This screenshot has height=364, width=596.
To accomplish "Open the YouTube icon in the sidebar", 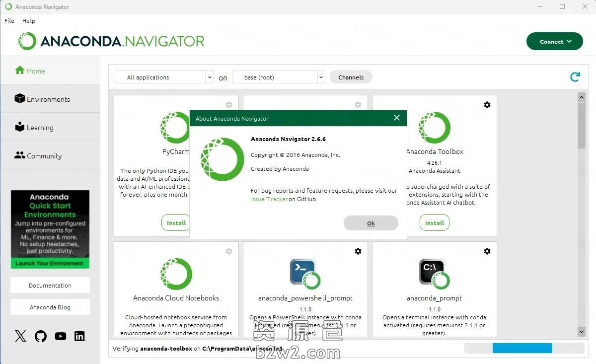I will click(x=61, y=336).
